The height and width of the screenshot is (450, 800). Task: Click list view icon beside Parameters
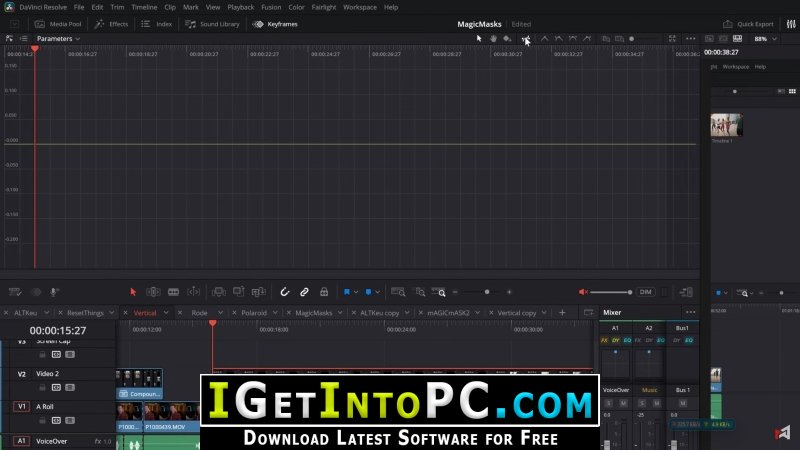coord(23,38)
